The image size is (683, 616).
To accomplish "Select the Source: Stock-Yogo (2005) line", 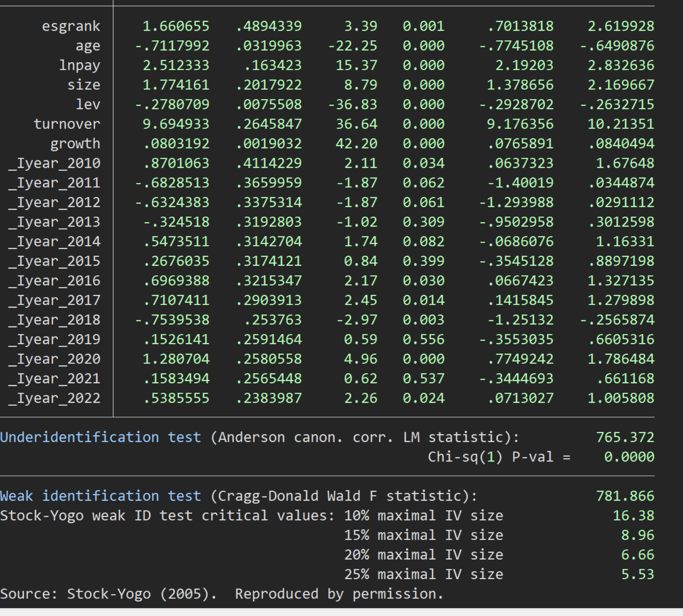I will point(222,594).
